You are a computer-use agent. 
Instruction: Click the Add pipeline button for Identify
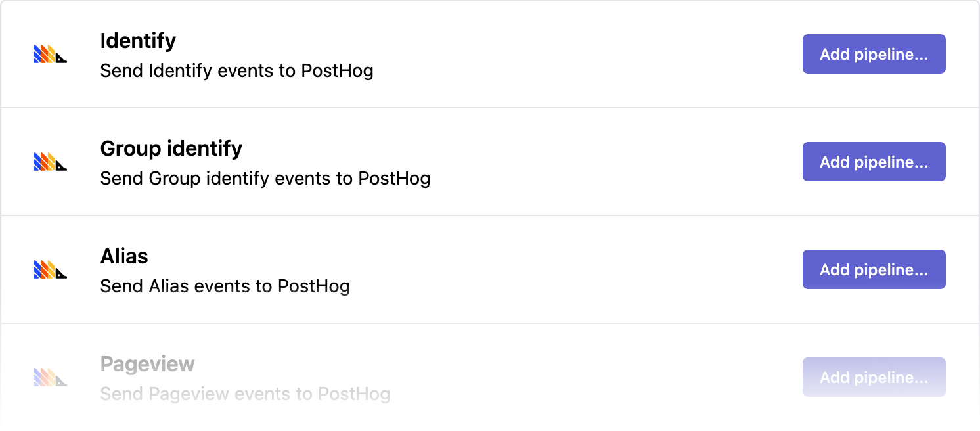pyautogui.click(x=874, y=54)
